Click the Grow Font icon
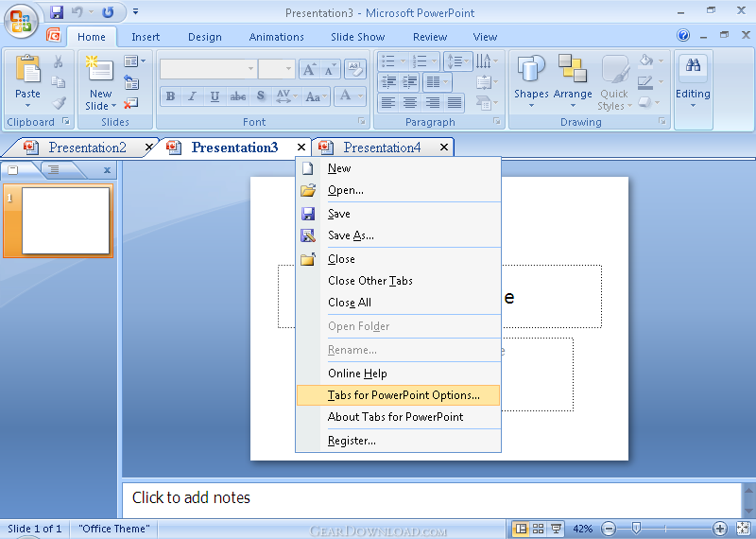This screenshot has width=756, height=539. [x=309, y=69]
